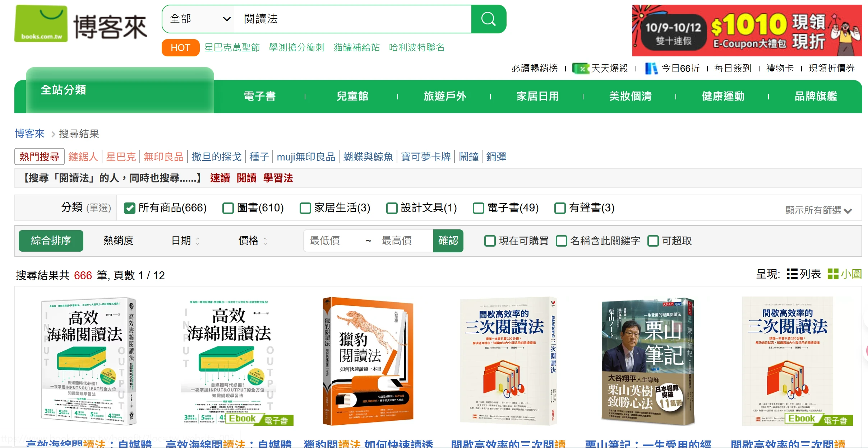The image size is (868, 448).
Task: Click the 博客來 breadcrumb link
Action: point(29,134)
